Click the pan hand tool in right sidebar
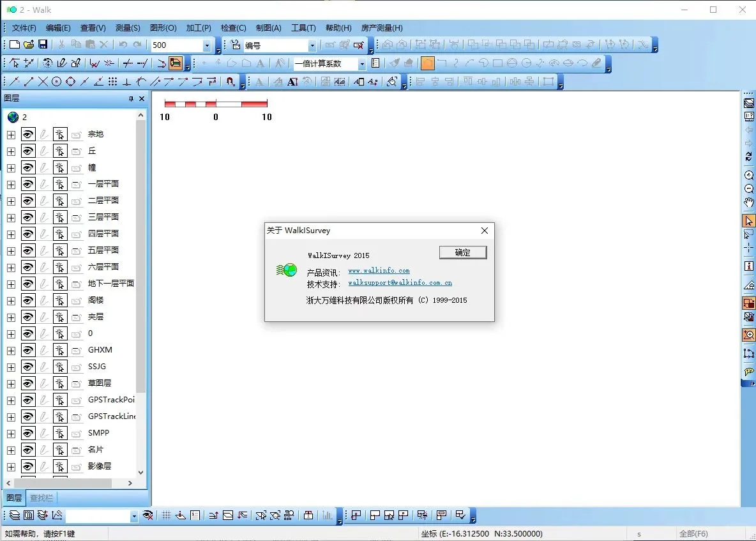 749,202
